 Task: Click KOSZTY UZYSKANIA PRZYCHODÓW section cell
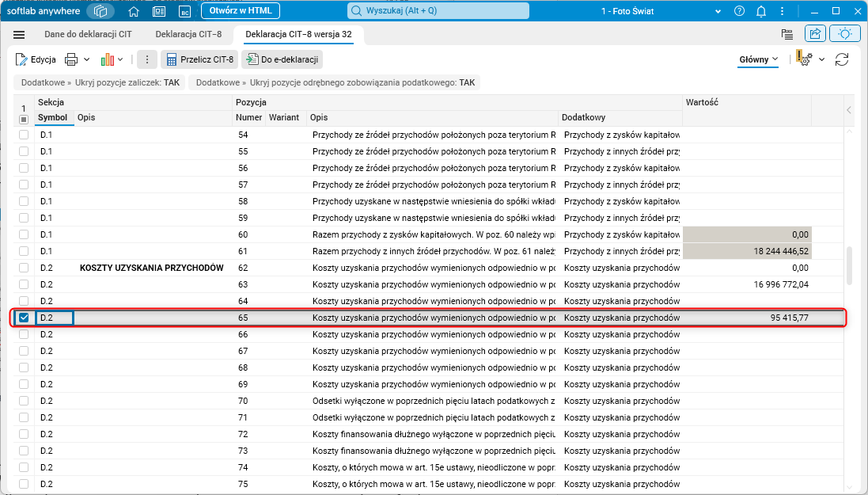[x=152, y=268]
